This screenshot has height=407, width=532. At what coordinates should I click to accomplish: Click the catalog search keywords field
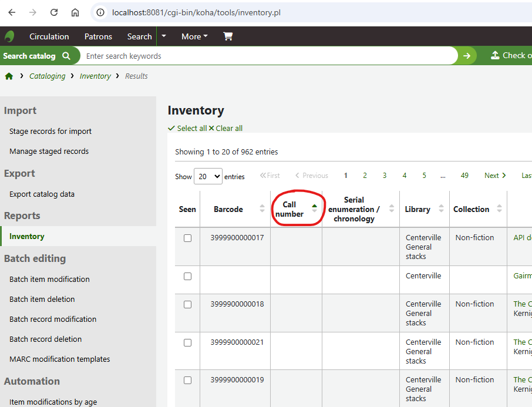(x=270, y=56)
